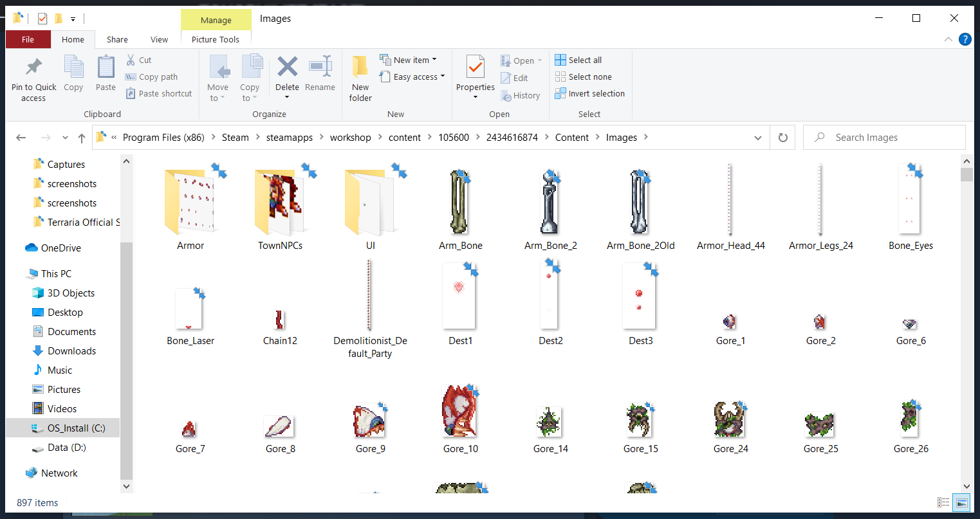Switch to the View ribbon tab
This screenshot has width=980, height=519.
coord(159,39)
